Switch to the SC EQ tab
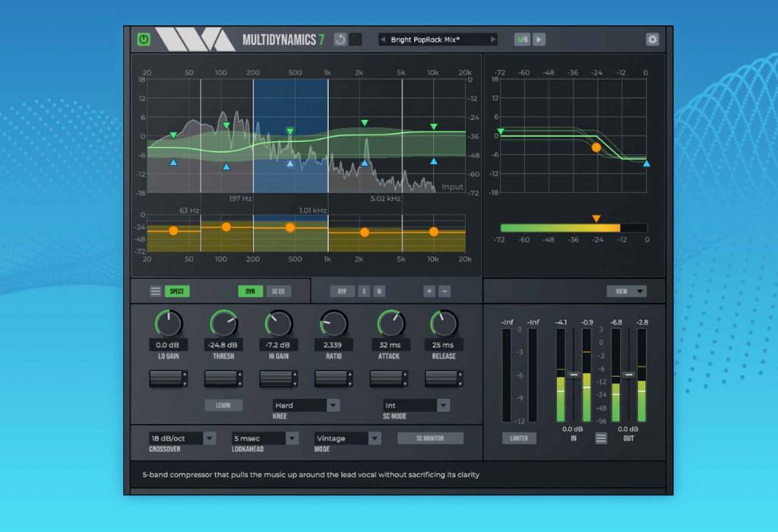Viewport: 778px width, 532px height. [278, 291]
